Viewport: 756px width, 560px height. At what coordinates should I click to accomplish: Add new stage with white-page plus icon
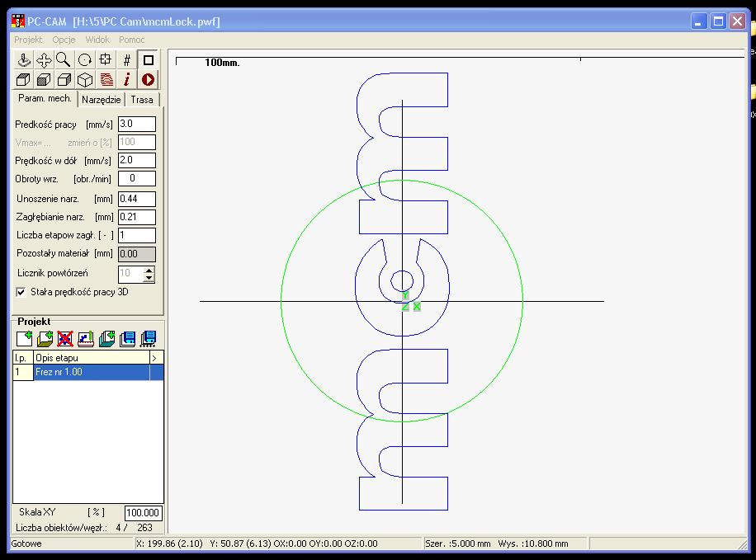tap(24, 339)
